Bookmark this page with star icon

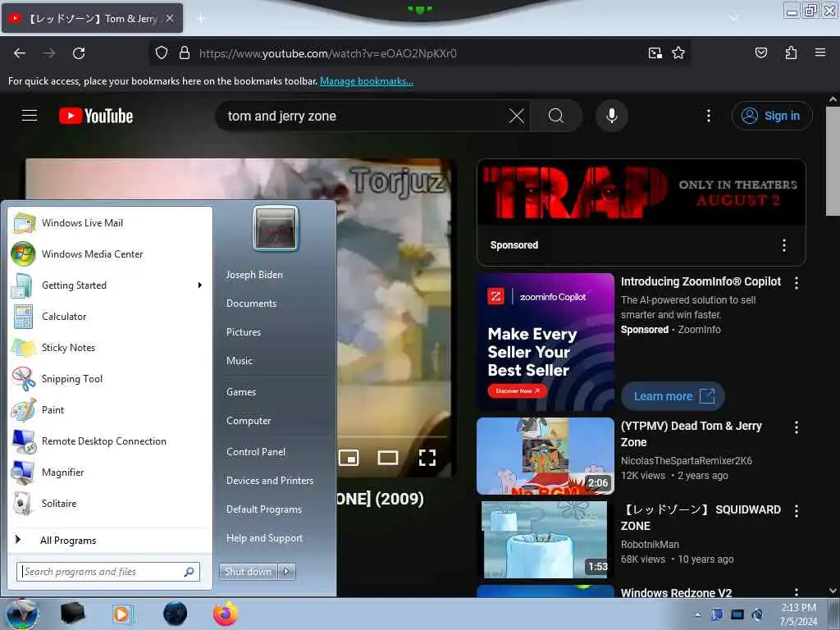click(678, 53)
